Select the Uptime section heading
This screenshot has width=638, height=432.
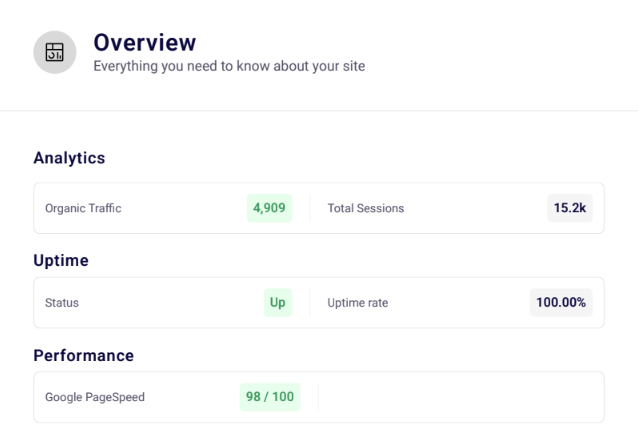tap(61, 260)
